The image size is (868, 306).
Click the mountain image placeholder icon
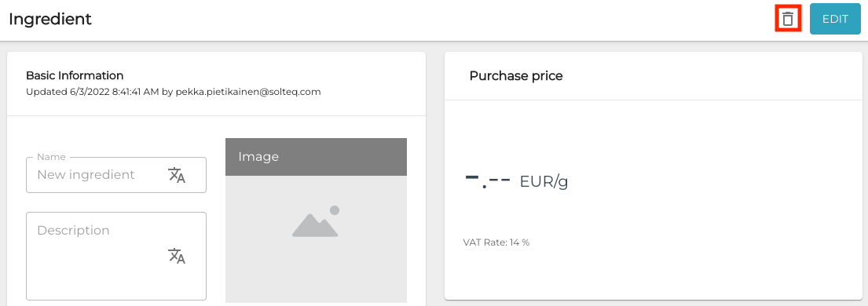tap(316, 221)
